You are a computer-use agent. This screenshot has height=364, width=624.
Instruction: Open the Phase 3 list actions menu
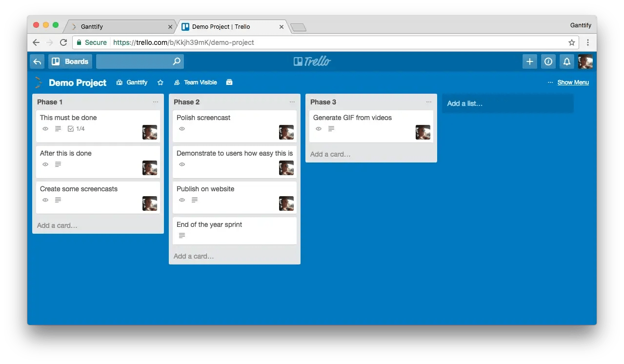pos(429,101)
